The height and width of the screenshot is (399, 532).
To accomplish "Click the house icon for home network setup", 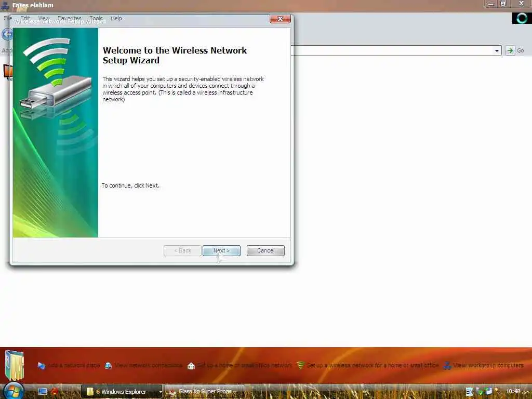I will tap(191, 366).
